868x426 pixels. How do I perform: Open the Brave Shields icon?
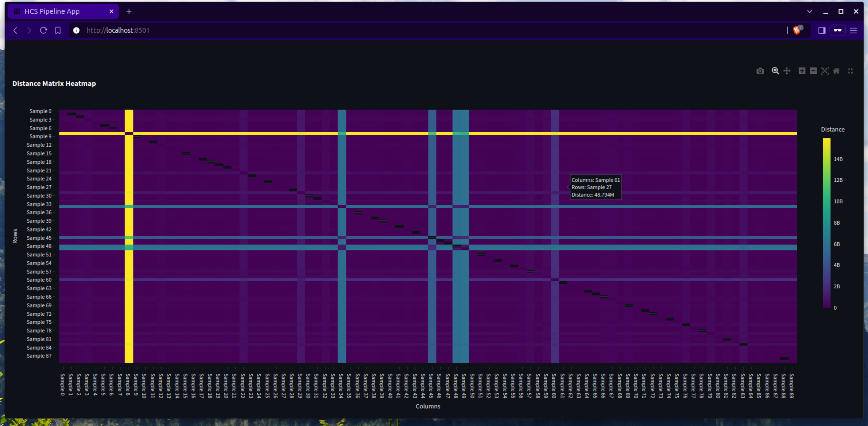(797, 30)
